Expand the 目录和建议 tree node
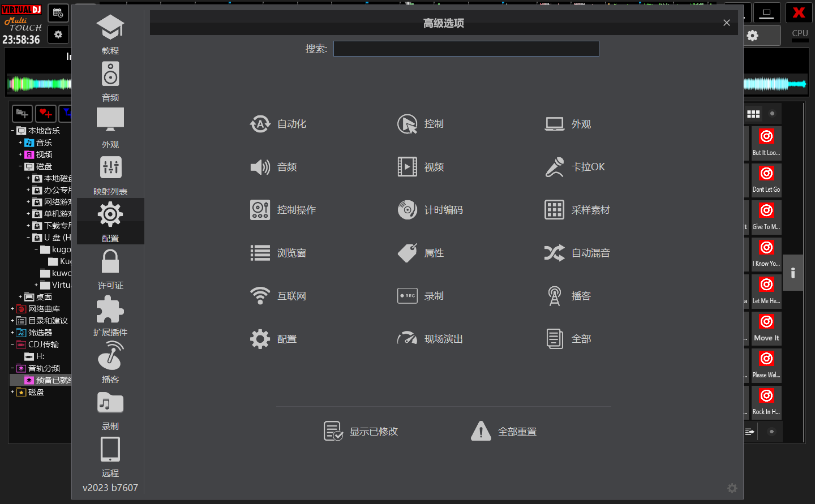This screenshot has width=815, height=504. (x=12, y=321)
